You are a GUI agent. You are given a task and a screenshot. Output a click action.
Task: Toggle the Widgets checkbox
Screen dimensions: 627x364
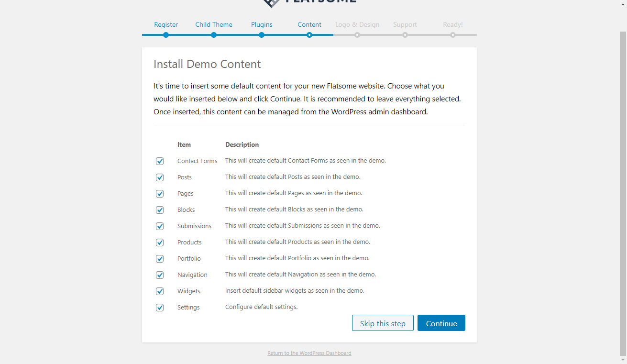[160, 291]
